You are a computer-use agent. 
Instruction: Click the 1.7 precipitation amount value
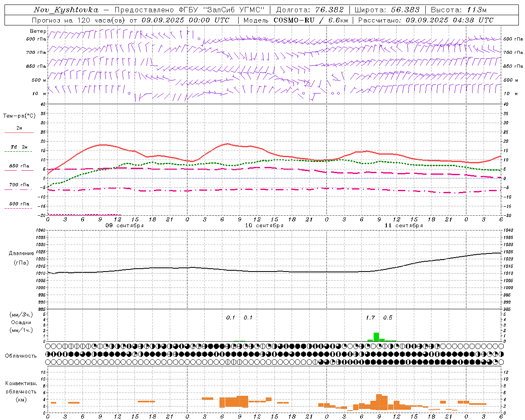(370, 317)
